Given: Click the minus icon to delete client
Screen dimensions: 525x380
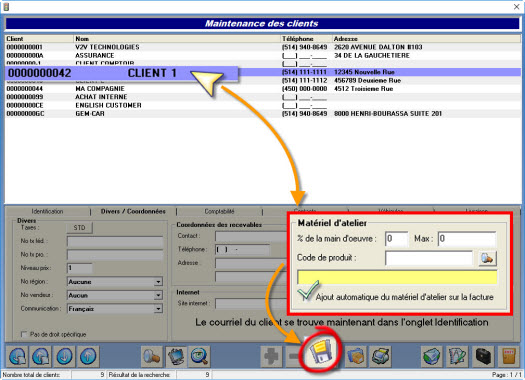Looking at the screenshot, I should tap(294, 357).
